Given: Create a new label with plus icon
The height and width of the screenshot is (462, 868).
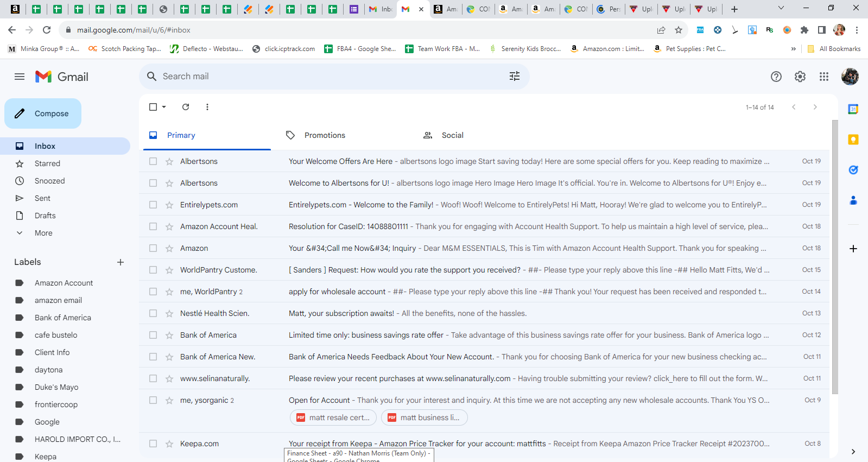Looking at the screenshot, I should tap(121, 262).
